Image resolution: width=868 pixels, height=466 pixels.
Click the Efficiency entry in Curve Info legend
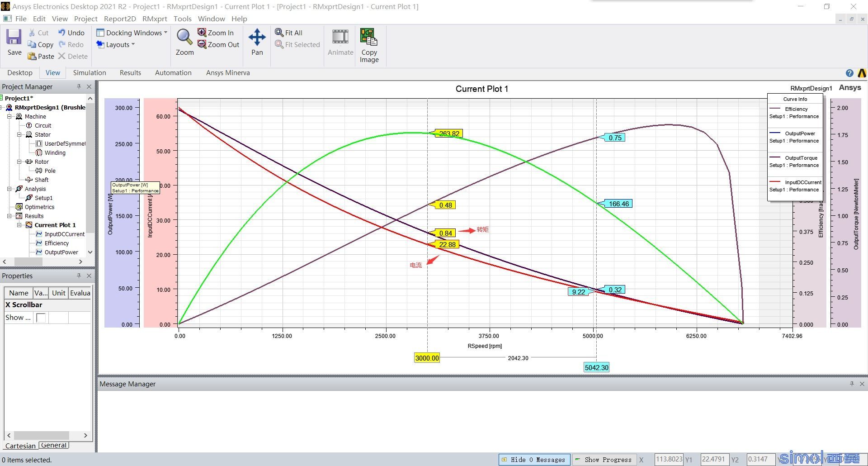click(x=795, y=113)
